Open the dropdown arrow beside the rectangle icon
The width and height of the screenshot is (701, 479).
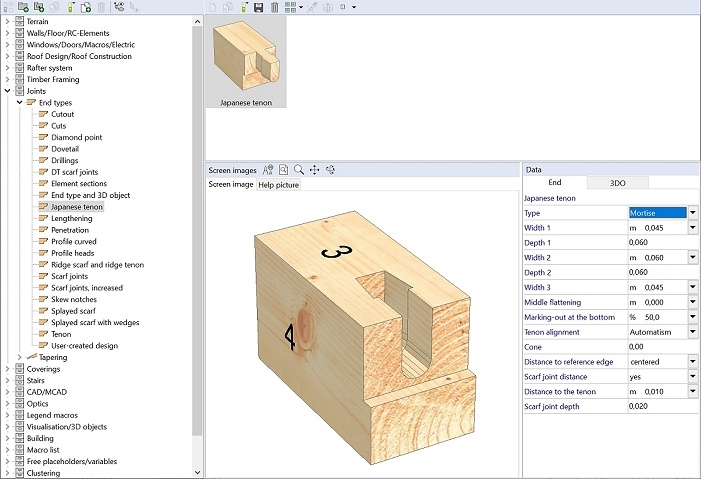tap(354, 7)
